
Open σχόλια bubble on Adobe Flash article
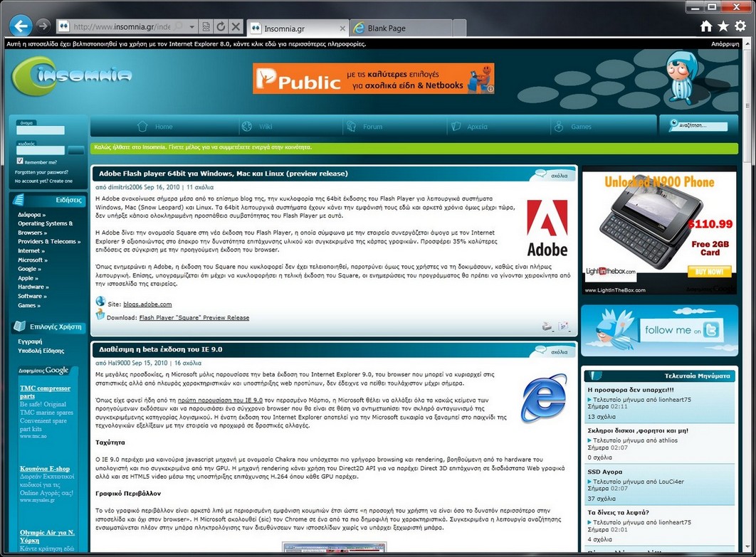555,175
